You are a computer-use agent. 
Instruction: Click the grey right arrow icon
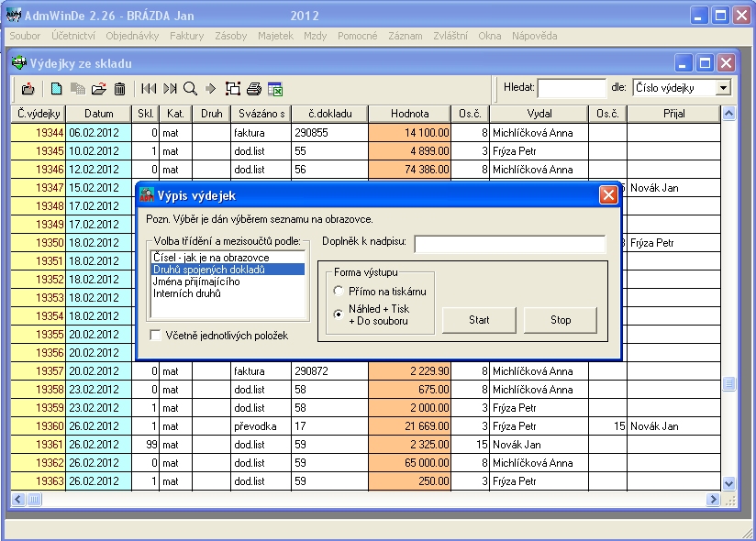[210, 89]
